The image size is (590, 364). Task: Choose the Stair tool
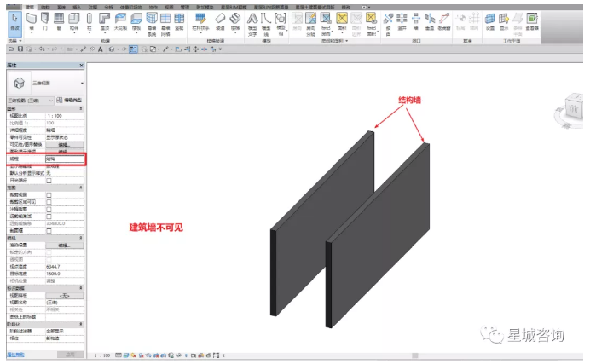(235, 21)
